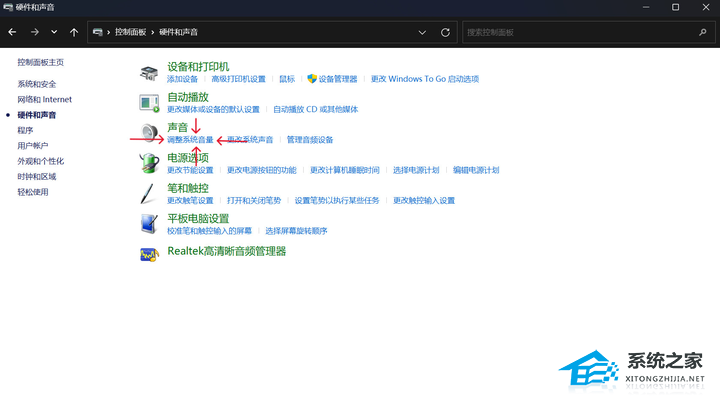
Task: Open 控制面板主页 in the sidebar
Action: pos(40,62)
